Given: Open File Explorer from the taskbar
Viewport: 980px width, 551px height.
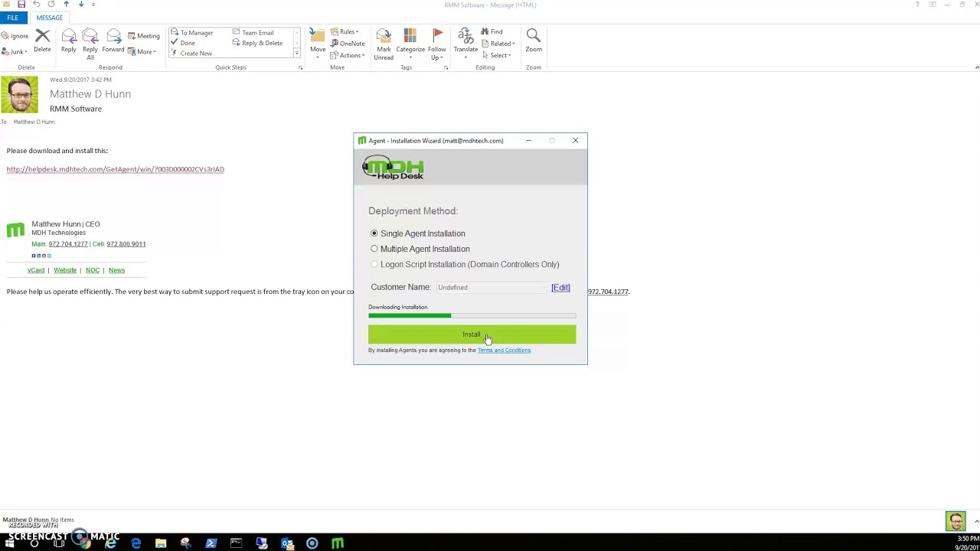Looking at the screenshot, I should (161, 543).
